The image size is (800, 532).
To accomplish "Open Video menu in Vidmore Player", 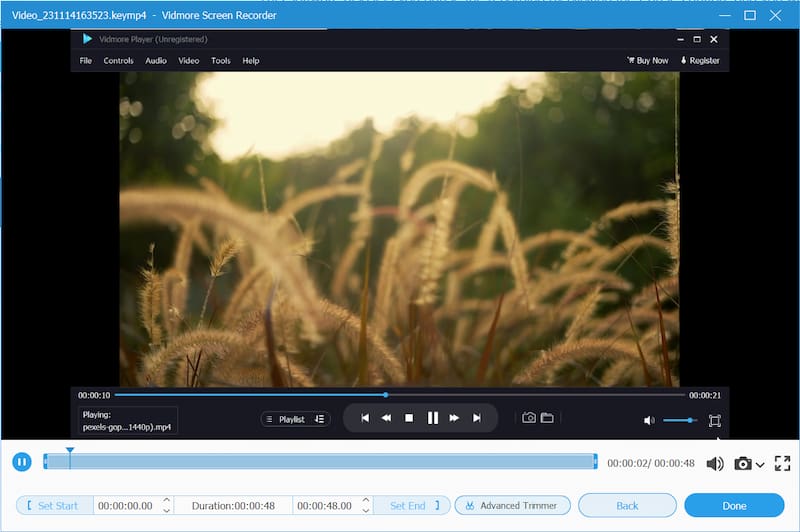I will (x=188, y=61).
